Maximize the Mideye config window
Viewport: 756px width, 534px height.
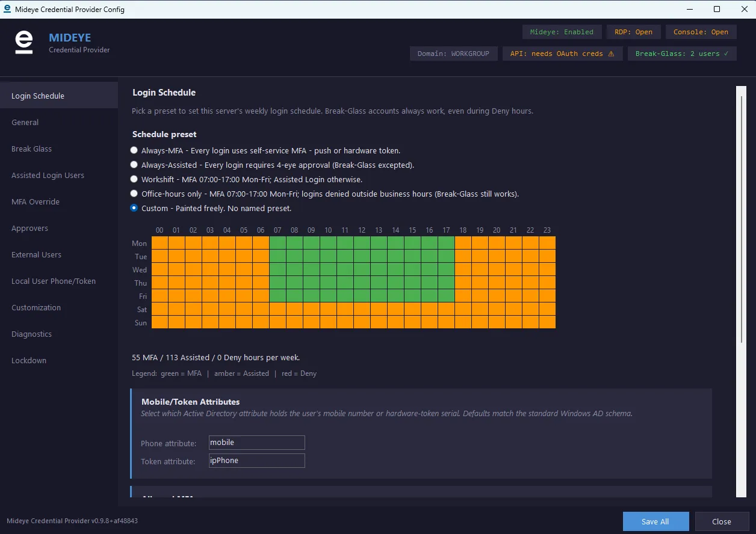717,9
